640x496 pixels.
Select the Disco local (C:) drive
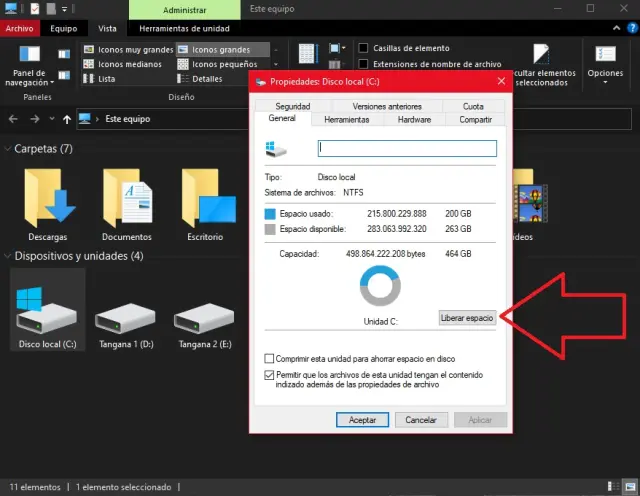click(47, 308)
